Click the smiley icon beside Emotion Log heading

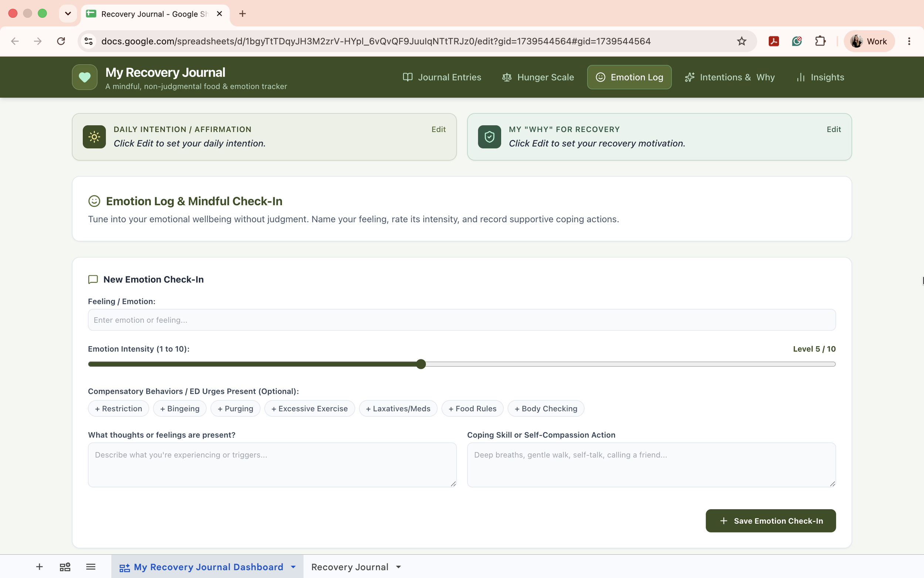click(x=94, y=201)
